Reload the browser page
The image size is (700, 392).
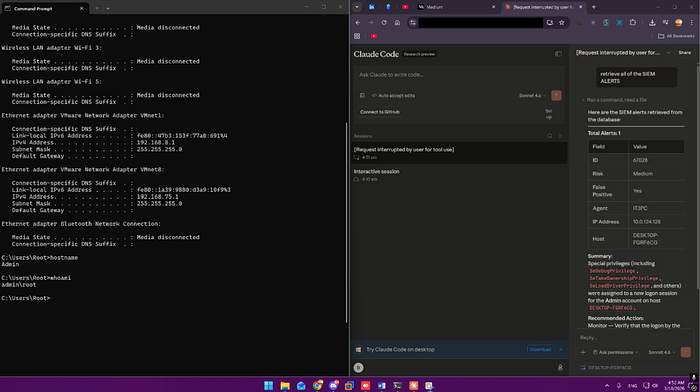click(384, 22)
